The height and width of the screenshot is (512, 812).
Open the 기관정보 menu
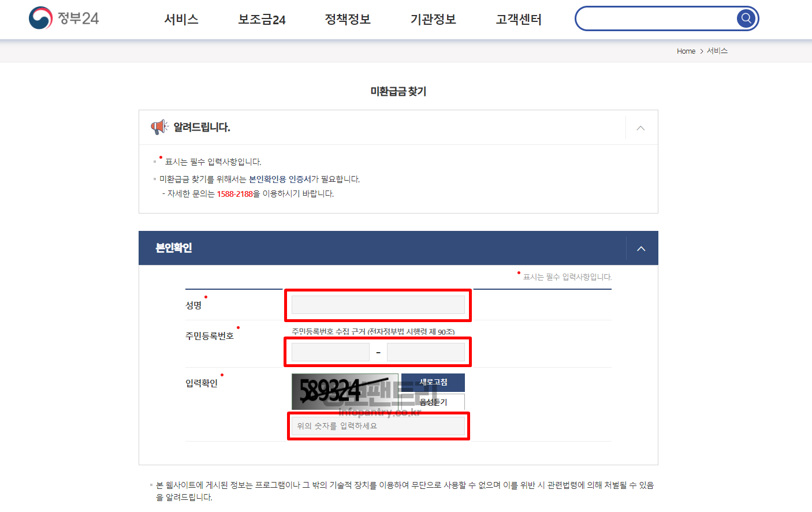point(433,20)
